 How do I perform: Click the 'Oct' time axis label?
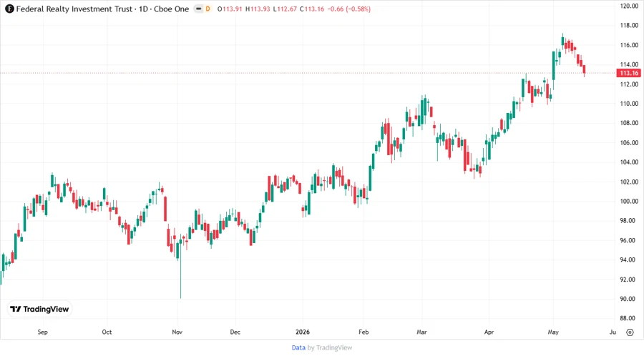[107, 332]
